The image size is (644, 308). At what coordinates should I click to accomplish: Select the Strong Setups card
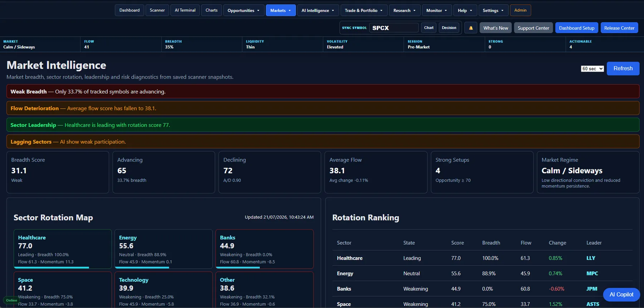pos(482,172)
